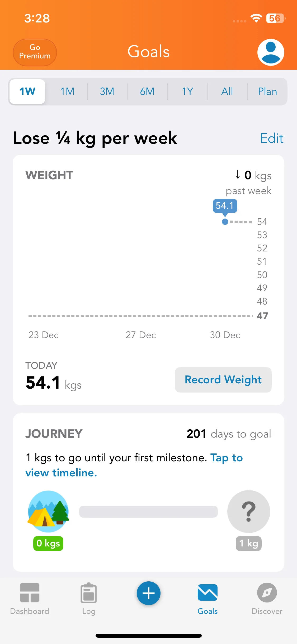Tap the 54.1 weight data point
The image size is (297, 644).
pyautogui.click(x=225, y=222)
